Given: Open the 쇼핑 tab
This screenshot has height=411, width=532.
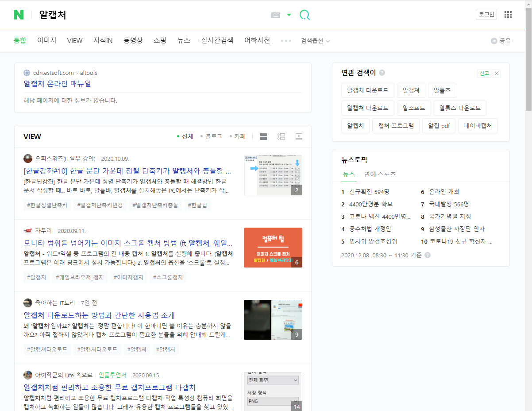Looking at the screenshot, I should 160,40.
